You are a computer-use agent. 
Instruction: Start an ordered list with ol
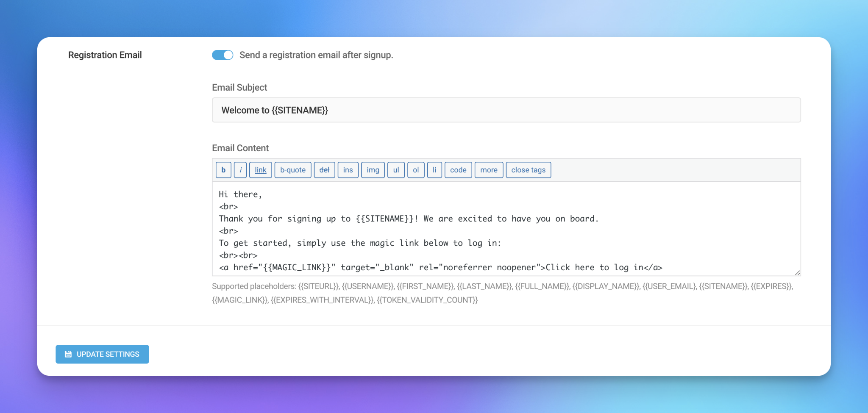416,170
